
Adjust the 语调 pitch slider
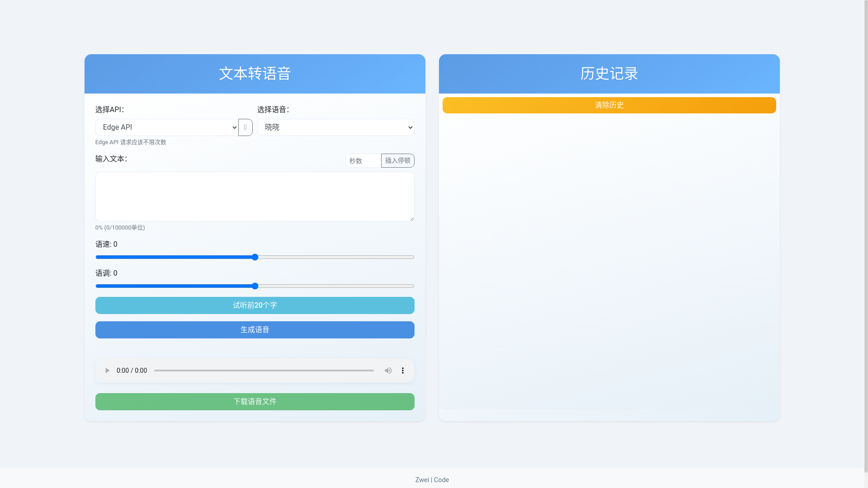pyautogui.click(x=255, y=286)
